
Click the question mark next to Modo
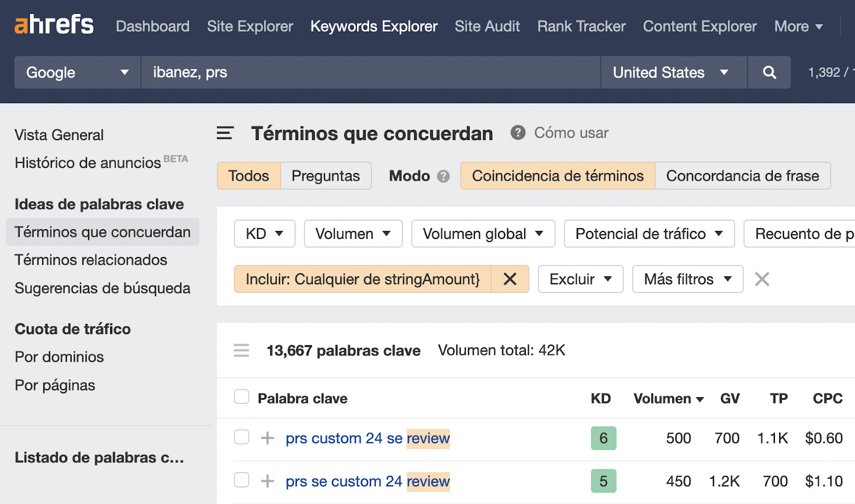click(x=443, y=176)
